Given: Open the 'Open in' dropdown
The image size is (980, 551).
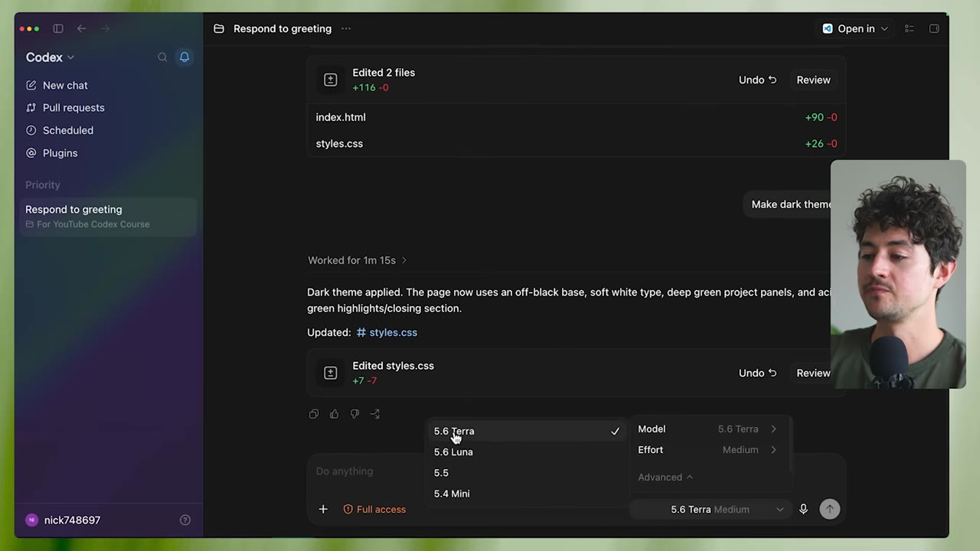Looking at the screenshot, I should [x=856, y=29].
